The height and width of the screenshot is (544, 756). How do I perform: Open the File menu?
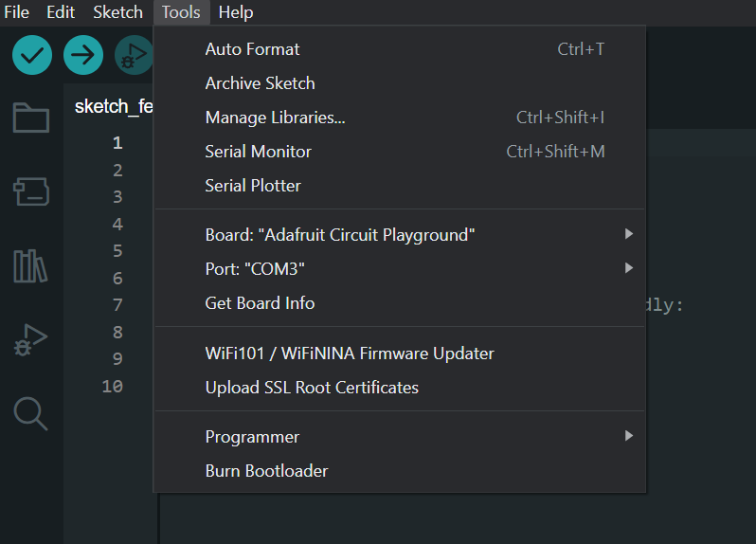17,12
